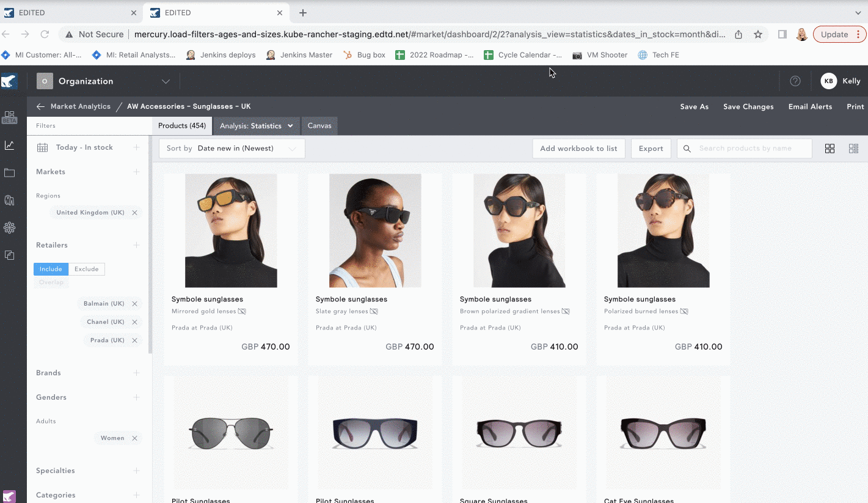Click the calendar icon beside Today - In stock
Screen dimensions: 868x503
pyautogui.click(x=42, y=147)
